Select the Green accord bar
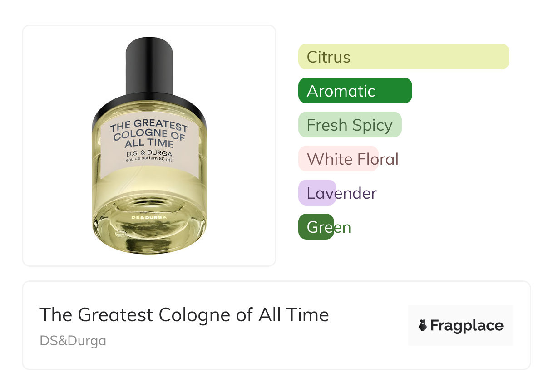The width and height of the screenshot is (553, 392). click(316, 227)
